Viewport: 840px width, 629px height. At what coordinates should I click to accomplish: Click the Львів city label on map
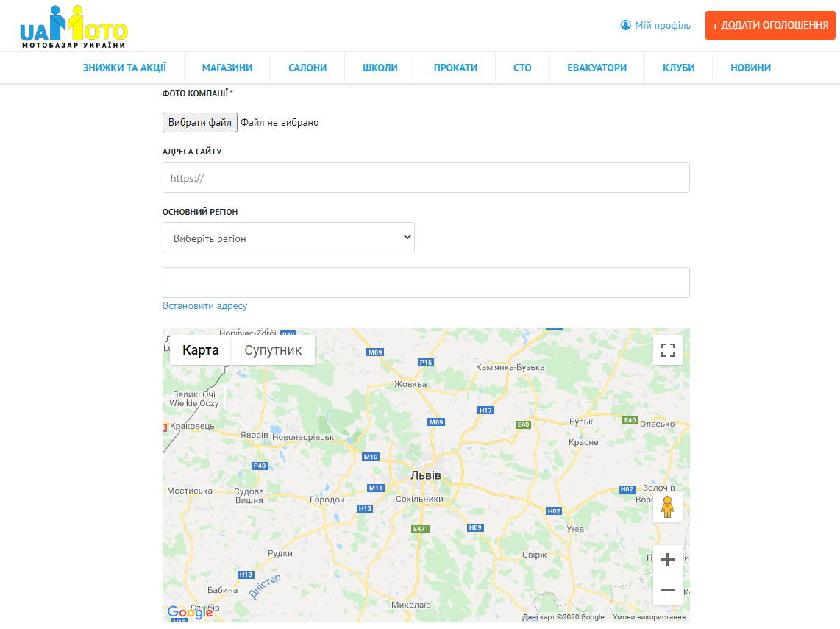[x=426, y=475]
